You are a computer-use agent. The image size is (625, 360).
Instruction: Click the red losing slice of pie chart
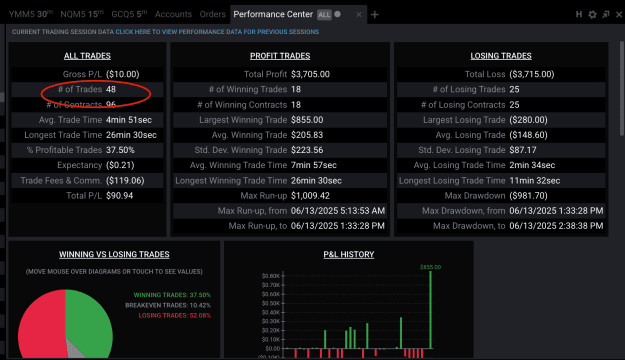point(40,327)
